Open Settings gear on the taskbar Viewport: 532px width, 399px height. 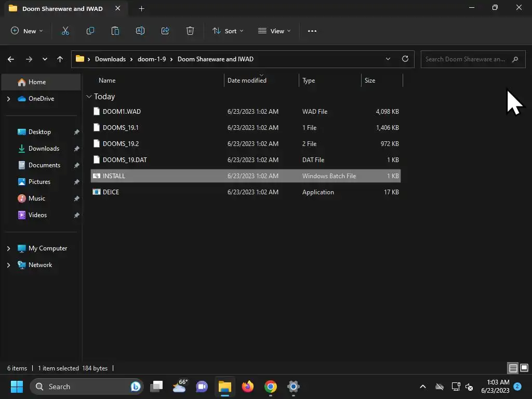293,387
